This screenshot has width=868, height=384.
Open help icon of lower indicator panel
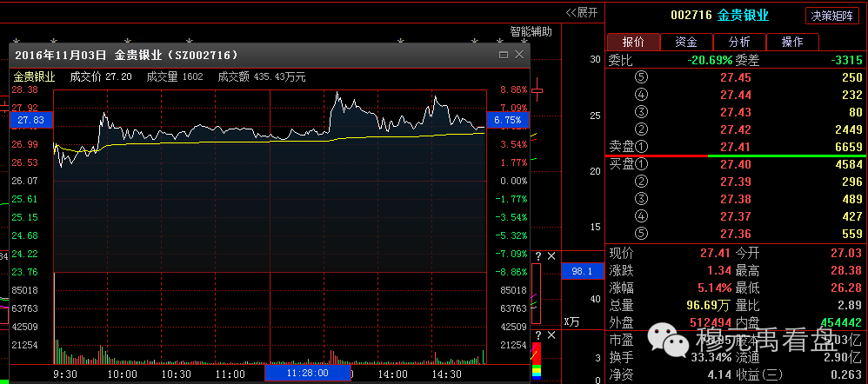point(538,335)
